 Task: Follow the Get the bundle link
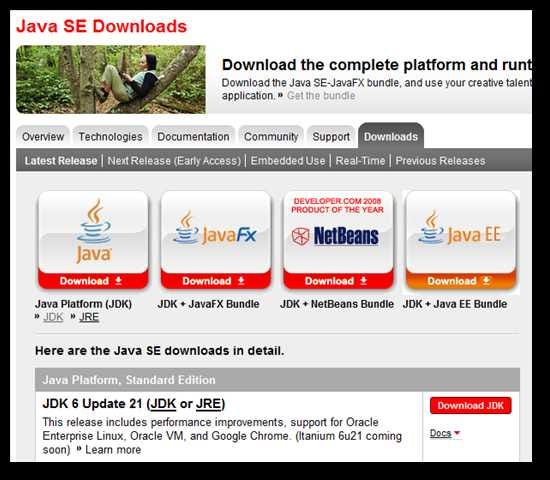pyautogui.click(x=321, y=95)
